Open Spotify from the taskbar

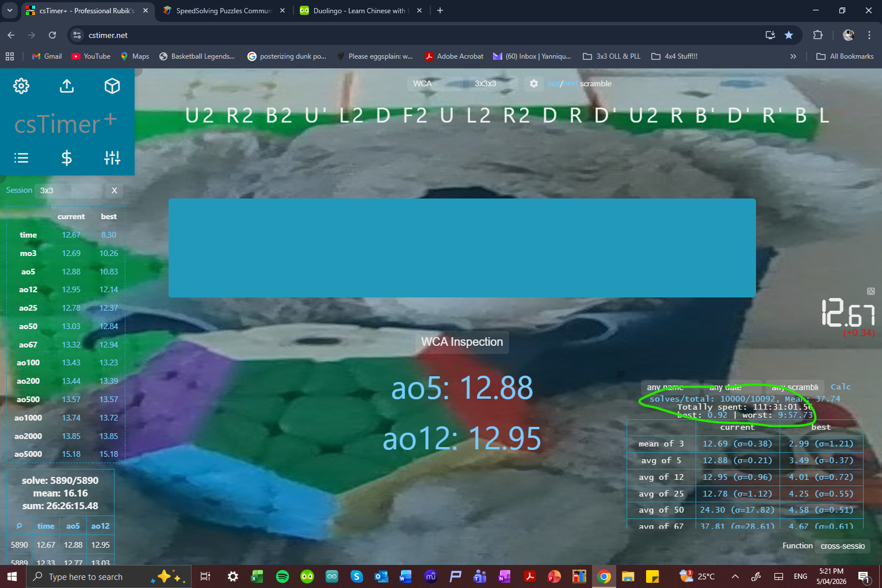(282, 576)
